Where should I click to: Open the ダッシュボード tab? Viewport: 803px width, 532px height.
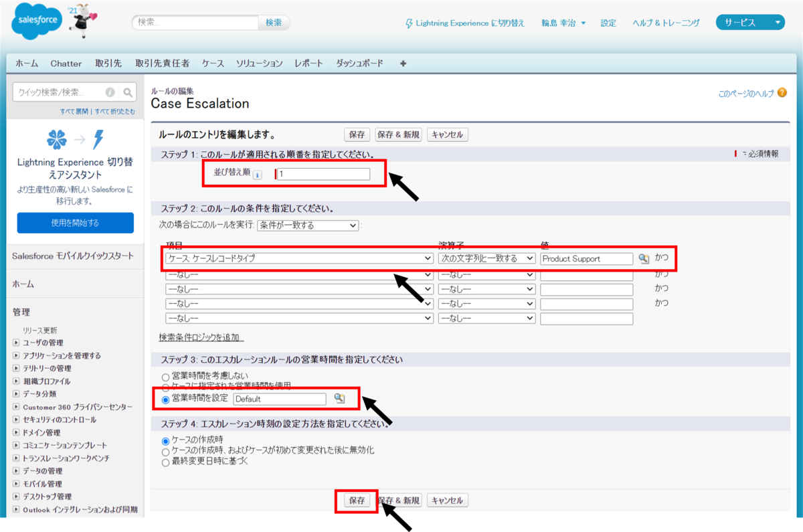[360, 64]
